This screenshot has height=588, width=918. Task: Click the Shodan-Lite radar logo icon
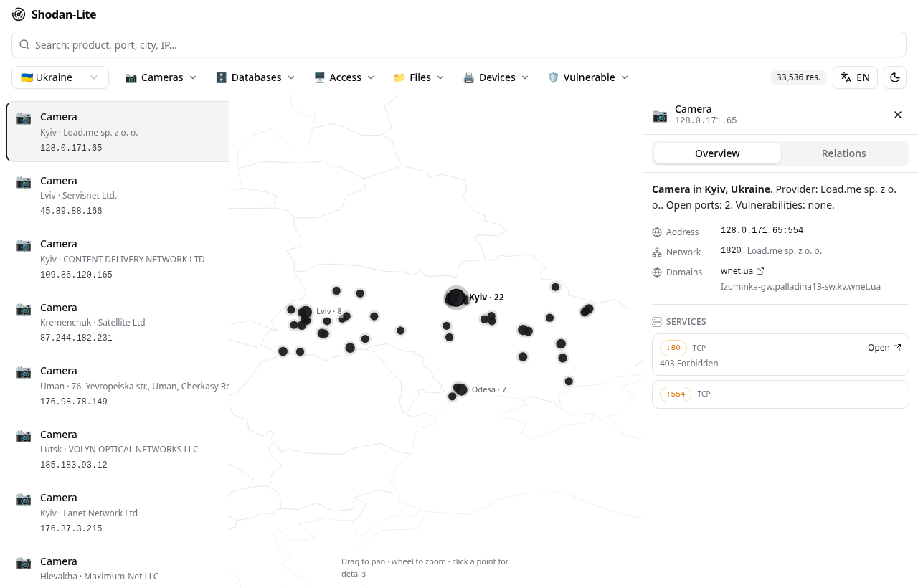(19, 14)
